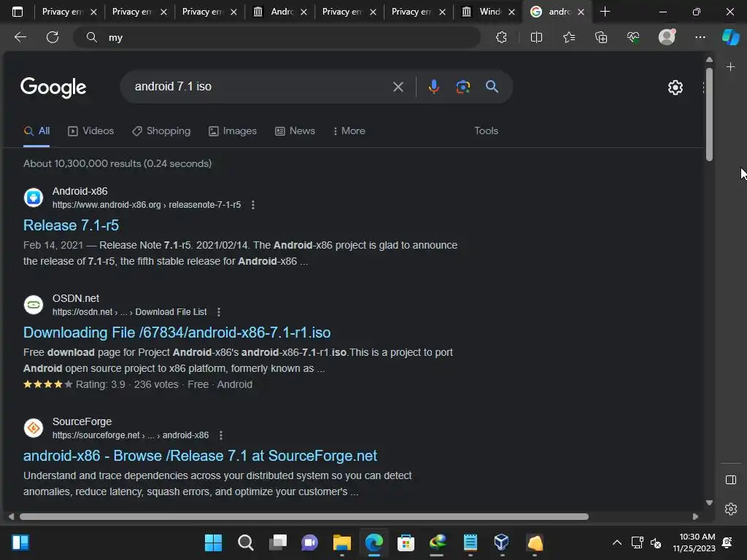This screenshot has width=747, height=560.
Task: Open the Extensions puzzle icon
Action: tap(501, 37)
